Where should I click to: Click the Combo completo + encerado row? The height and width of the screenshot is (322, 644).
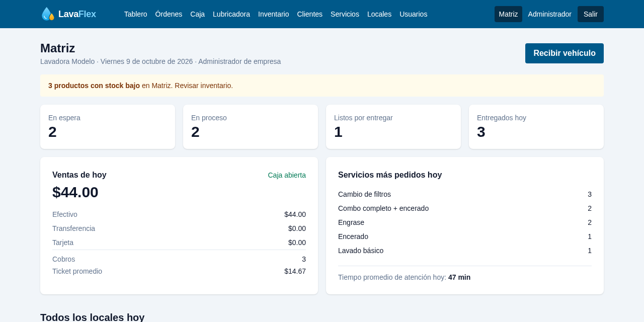coord(465,208)
